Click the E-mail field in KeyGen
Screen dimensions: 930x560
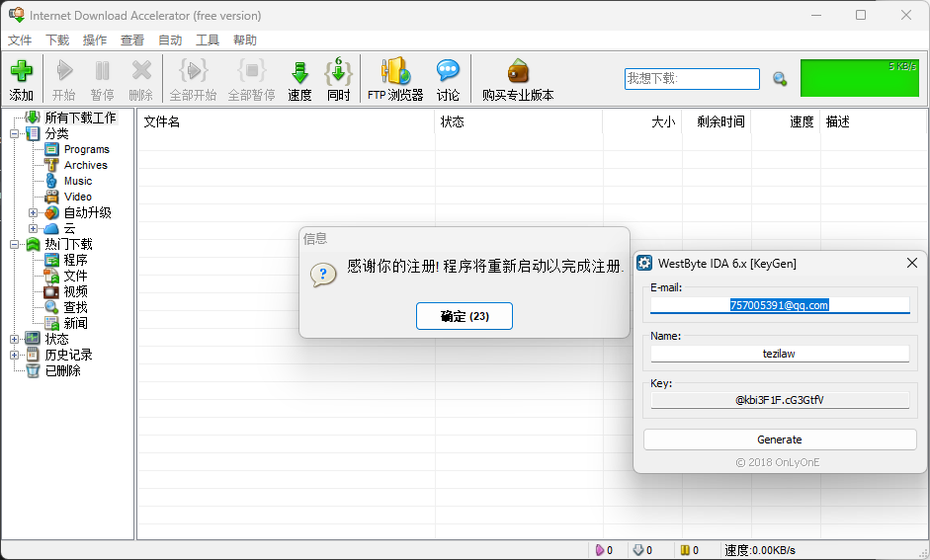pyautogui.click(x=780, y=305)
